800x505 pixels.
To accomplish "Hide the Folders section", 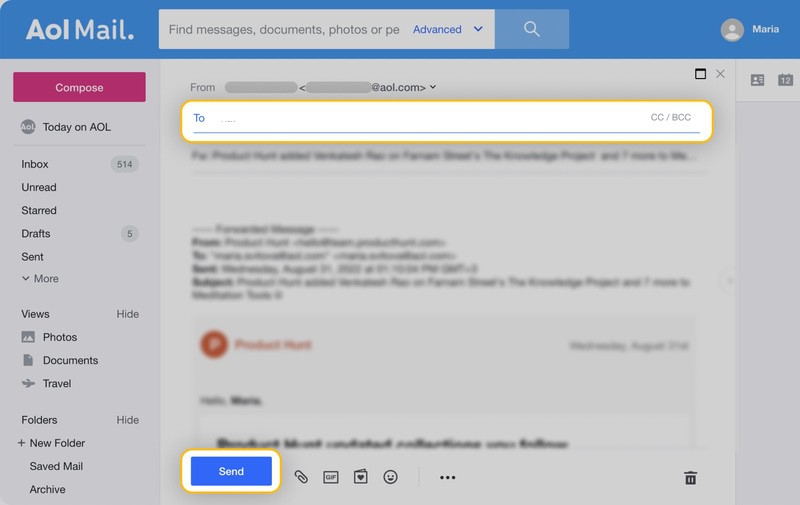I will [128, 420].
